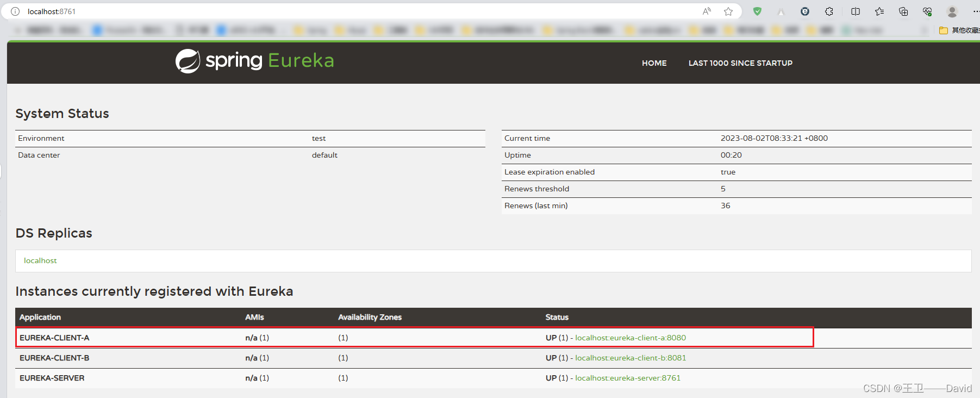Select the Lease expiration enabled value true
The image size is (980, 398).
coord(728,172)
